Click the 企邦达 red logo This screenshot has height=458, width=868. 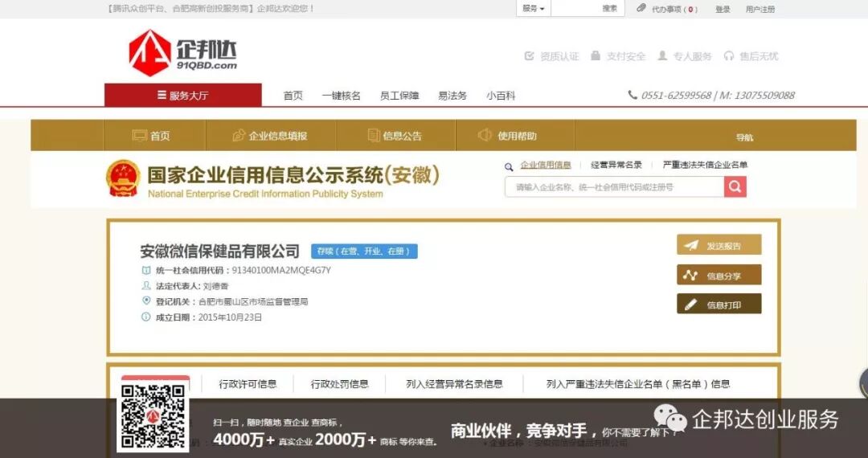(150, 52)
